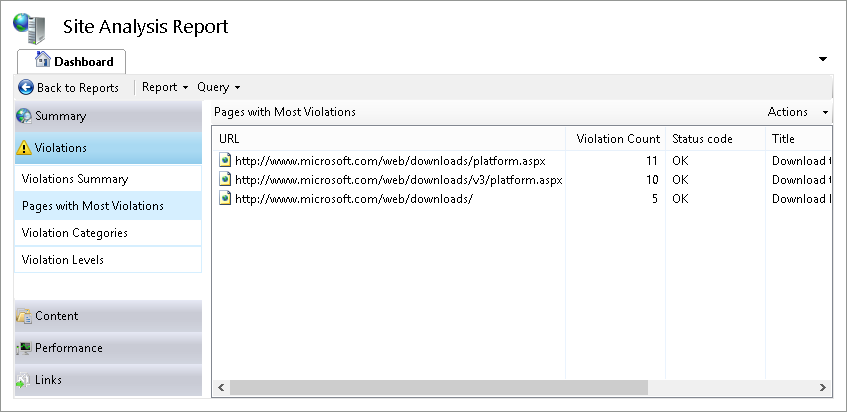Click the Content folder icon
847x412 pixels.
click(x=24, y=316)
